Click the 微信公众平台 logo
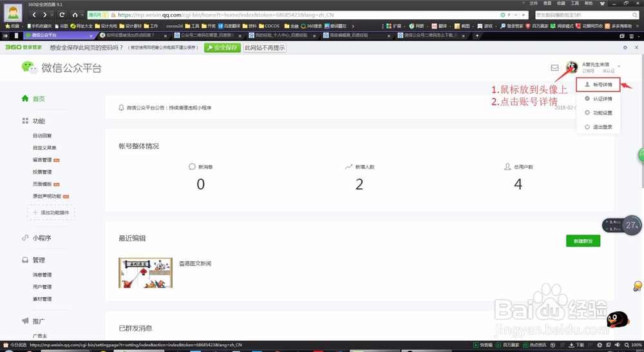The width and height of the screenshot is (644, 352). pyautogui.click(x=62, y=68)
